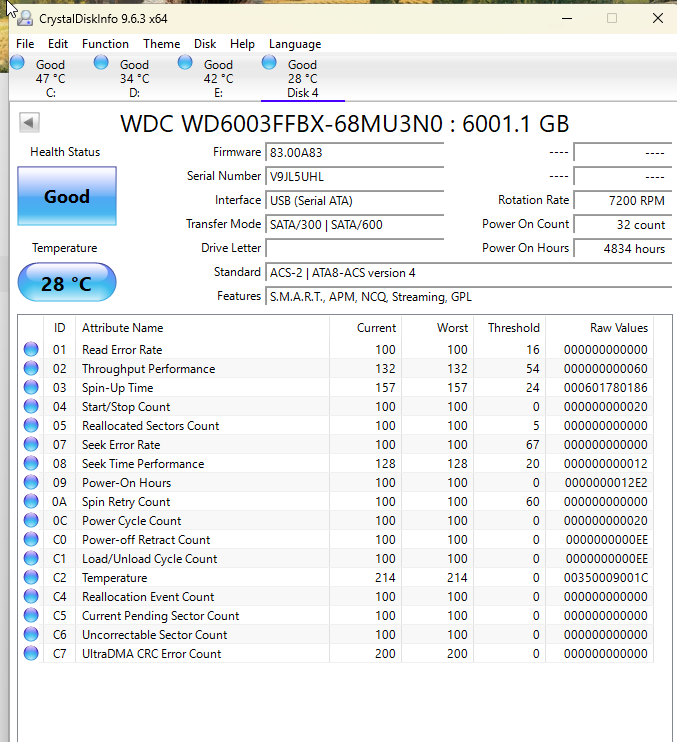
Task: Click the status orb for Throughput Performance
Action: coord(31,368)
